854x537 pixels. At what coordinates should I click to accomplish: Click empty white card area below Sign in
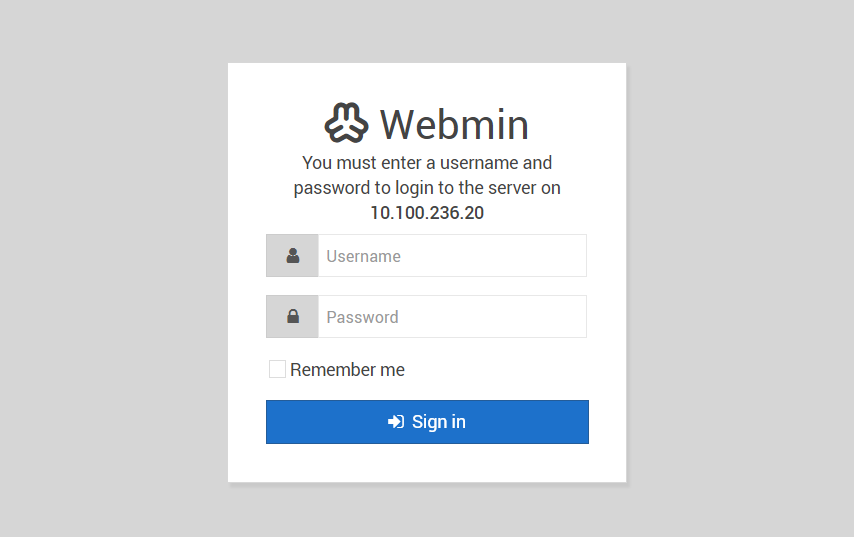click(x=427, y=463)
